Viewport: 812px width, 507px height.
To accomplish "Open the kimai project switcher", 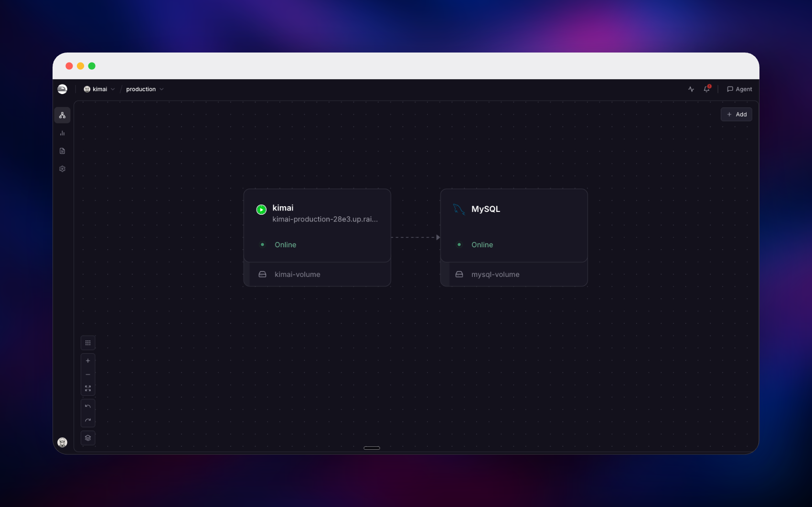I will click(99, 89).
